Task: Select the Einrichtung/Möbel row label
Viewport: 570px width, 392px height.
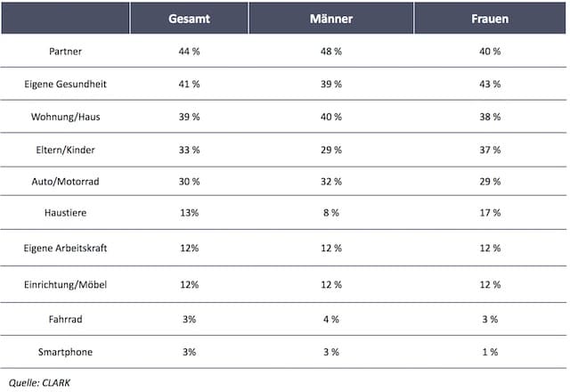Action: pos(66,284)
